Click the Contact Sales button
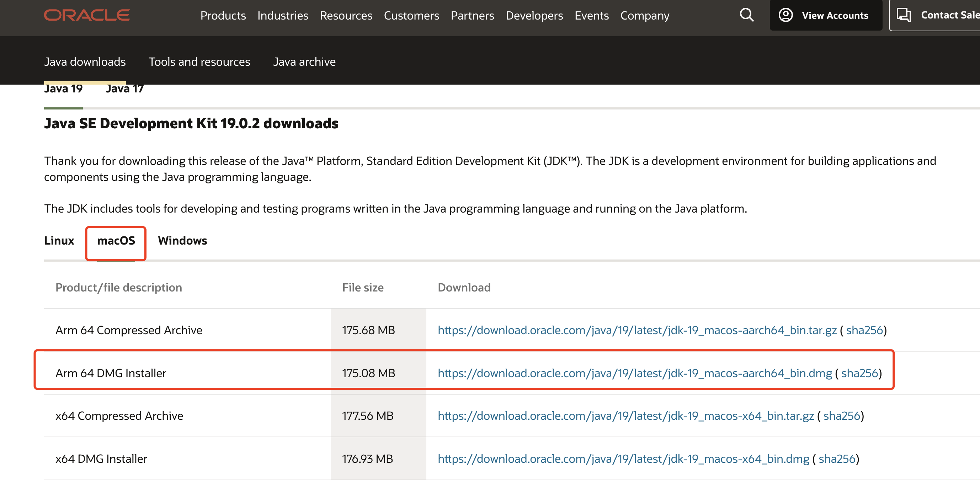Viewport: 980px width, 487px height. (934, 15)
